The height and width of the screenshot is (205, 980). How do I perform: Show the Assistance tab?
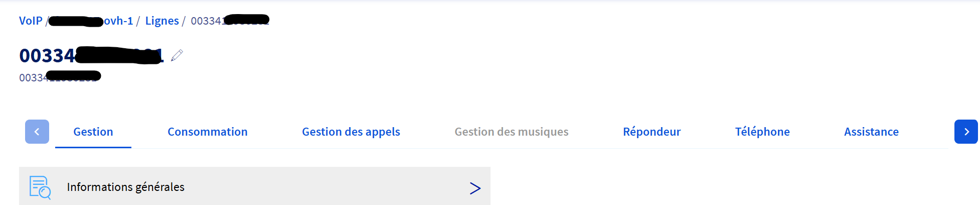[x=871, y=132]
